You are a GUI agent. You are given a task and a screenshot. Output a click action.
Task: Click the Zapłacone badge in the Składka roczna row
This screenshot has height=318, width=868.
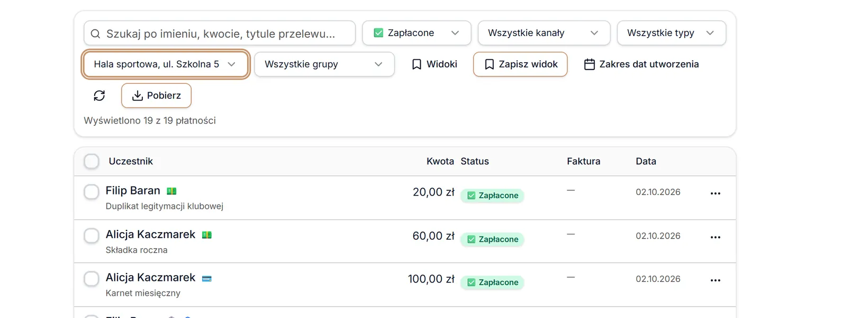click(x=492, y=240)
